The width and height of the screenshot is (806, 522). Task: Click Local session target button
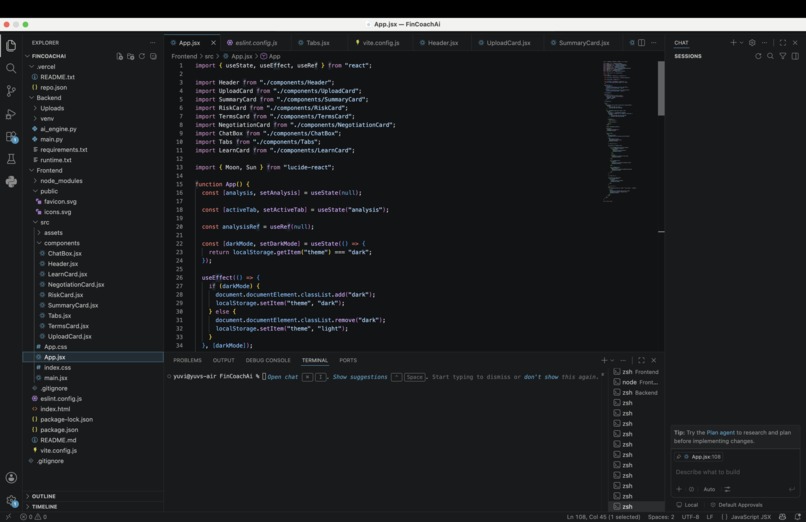(x=687, y=505)
